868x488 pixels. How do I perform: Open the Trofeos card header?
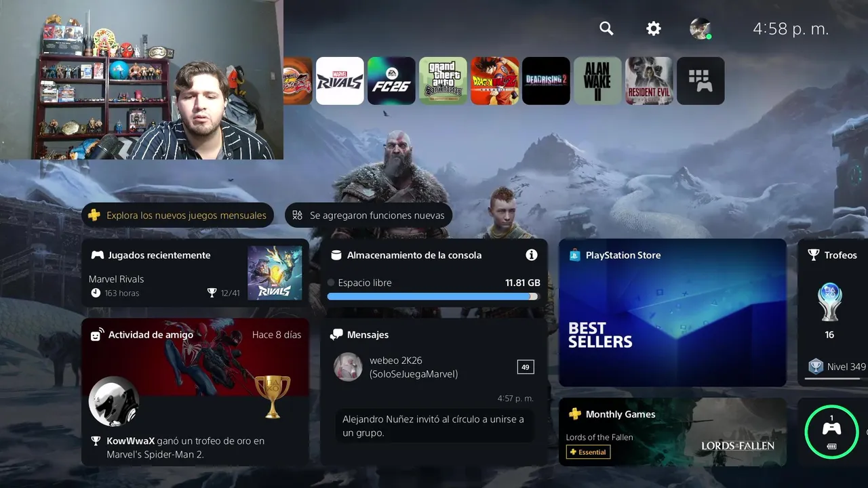click(833, 255)
